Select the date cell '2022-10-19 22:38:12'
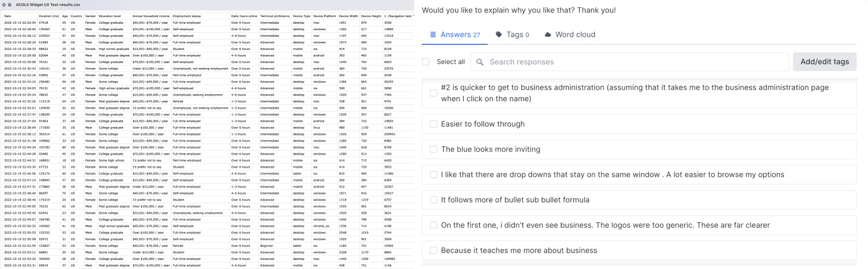Screen dimensions: 868x269 (20, 134)
